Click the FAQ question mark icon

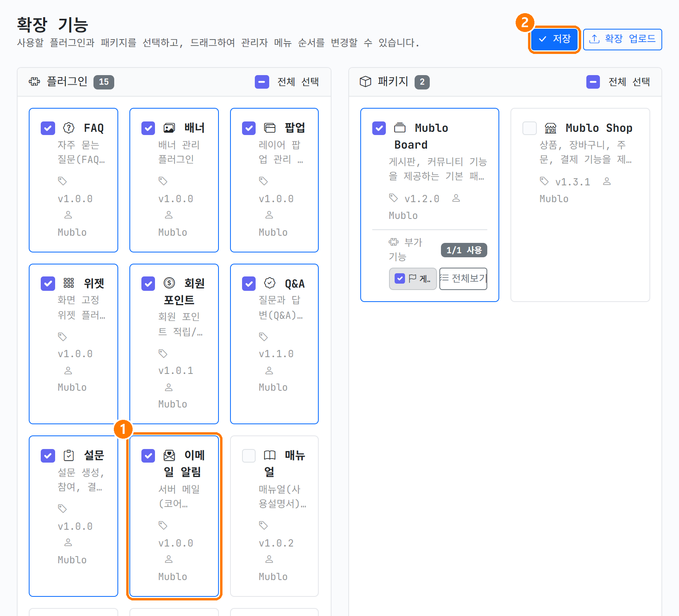69,128
